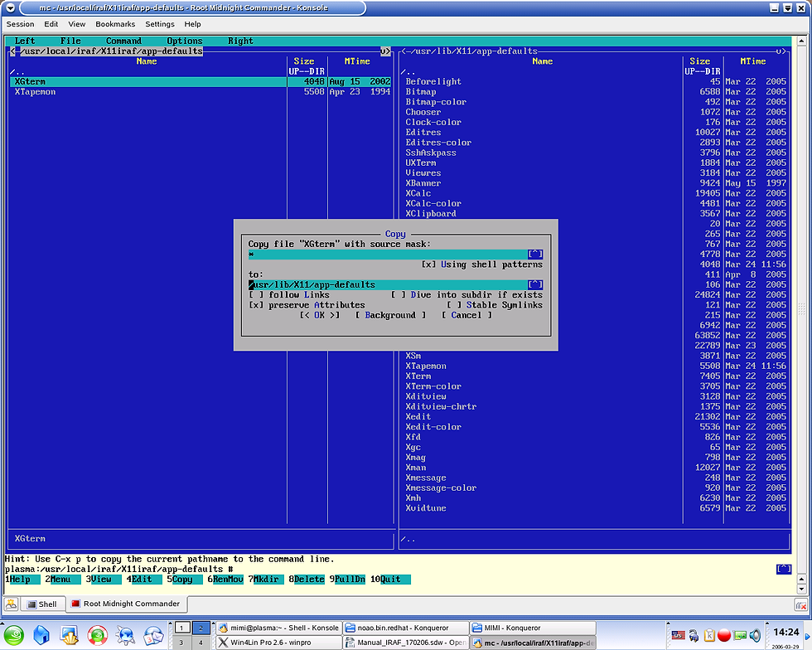Click the left panel history back arrow
Viewport: 812px width, 650px height.
[12, 51]
